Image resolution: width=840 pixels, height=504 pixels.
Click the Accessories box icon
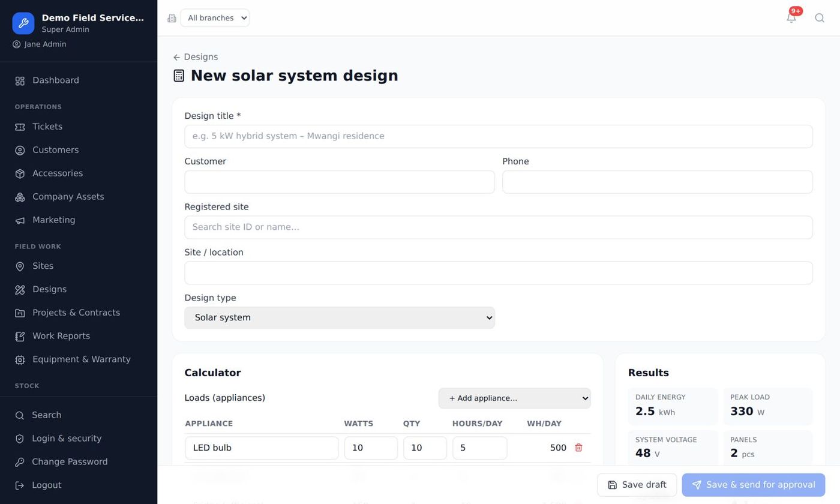(x=20, y=174)
